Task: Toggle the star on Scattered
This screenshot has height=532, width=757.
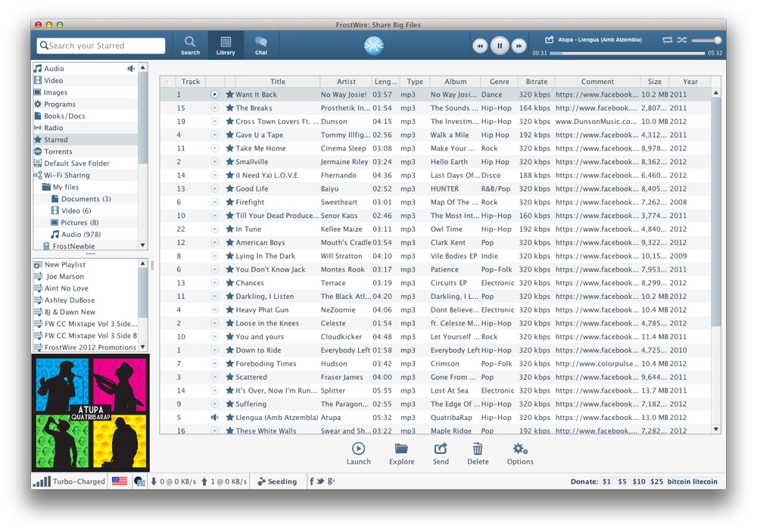Action: tap(230, 377)
